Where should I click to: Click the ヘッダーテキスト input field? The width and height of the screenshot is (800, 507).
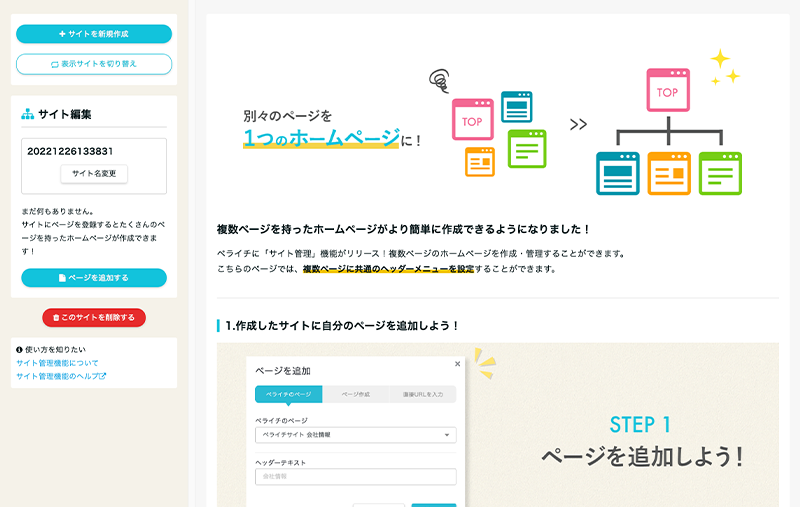click(355, 477)
